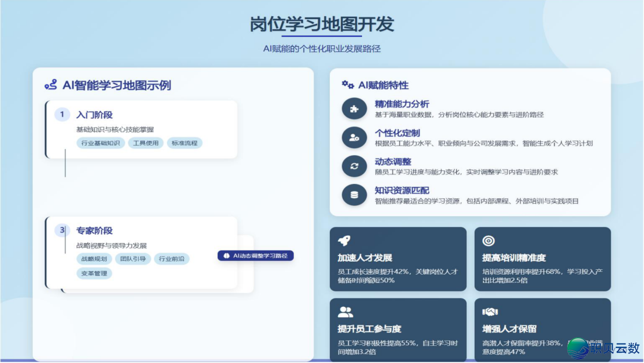
Task: Click the user-gear icon for 个性化定制
Action: pos(354,138)
